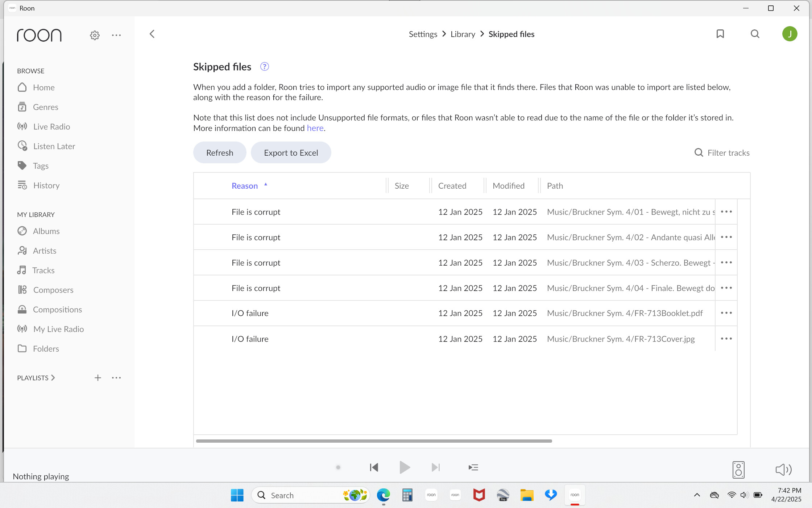
Task: Open Folders in sidebar
Action: pos(38,349)
